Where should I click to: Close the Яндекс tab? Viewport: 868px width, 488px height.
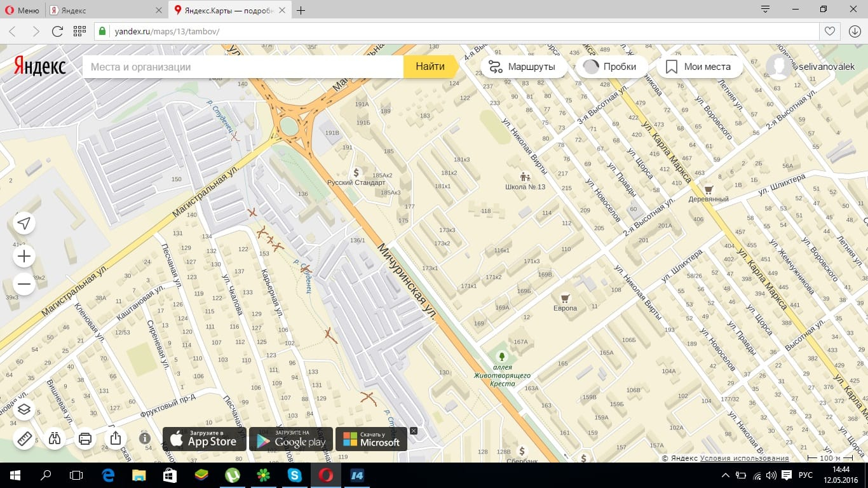159,11
